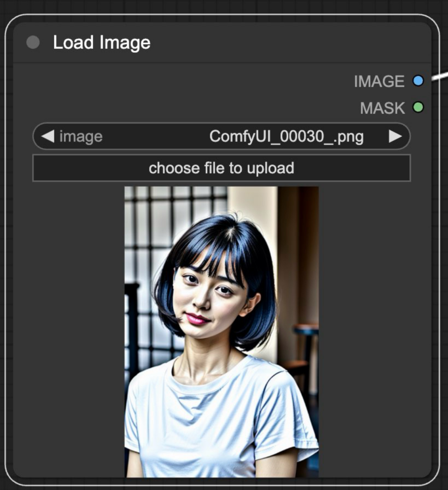The width and height of the screenshot is (448, 490).
Task: Click the empty node body left of the preview
Action: click(69, 331)
